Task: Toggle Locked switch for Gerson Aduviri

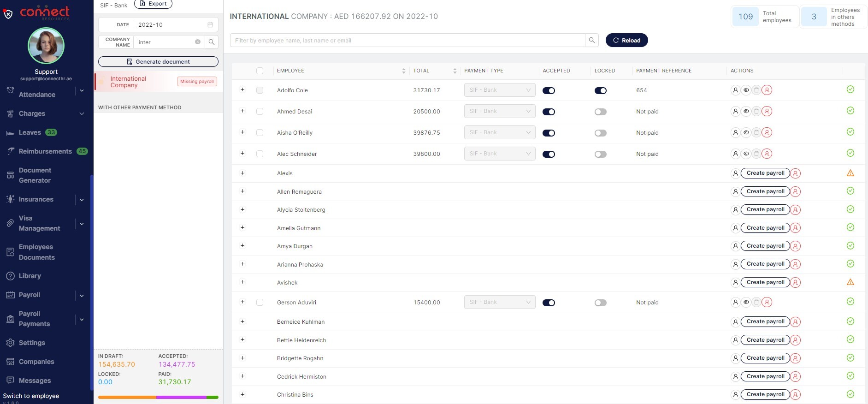Action: click(x=600, y=303)
